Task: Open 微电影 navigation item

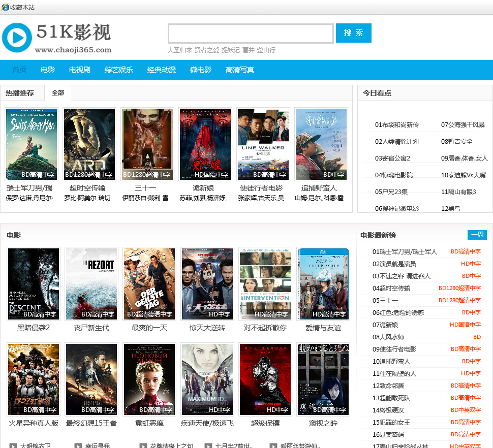Action: tap(201, 70)
